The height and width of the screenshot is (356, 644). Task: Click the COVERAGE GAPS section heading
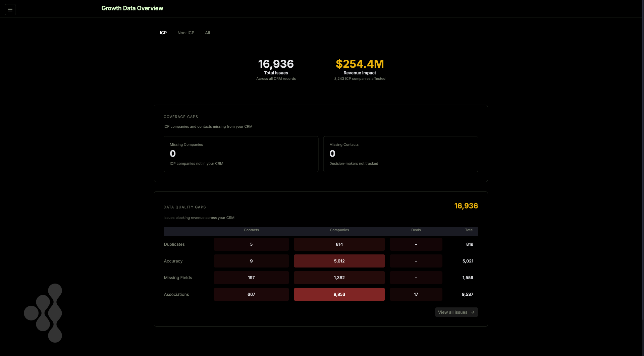tap(181, 117)
